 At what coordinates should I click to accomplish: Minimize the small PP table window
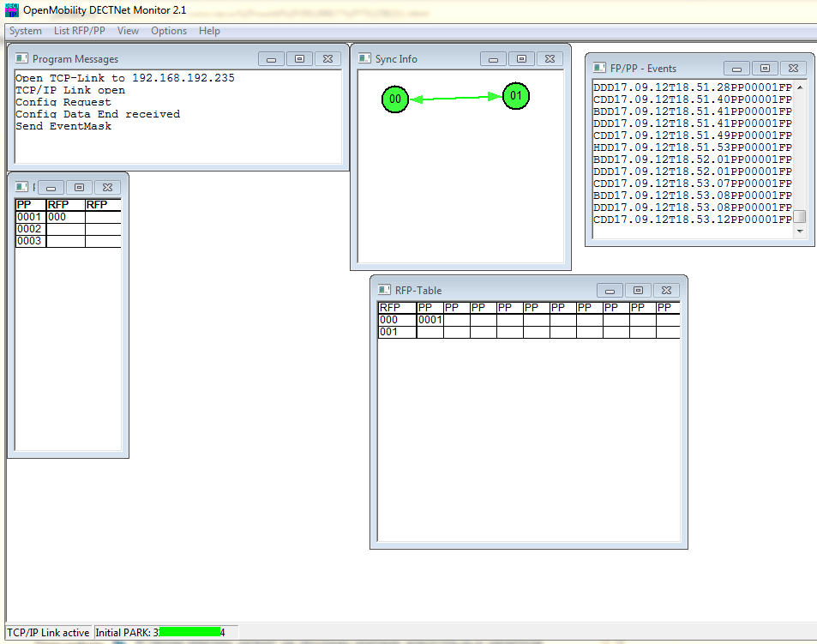point(51,187)
